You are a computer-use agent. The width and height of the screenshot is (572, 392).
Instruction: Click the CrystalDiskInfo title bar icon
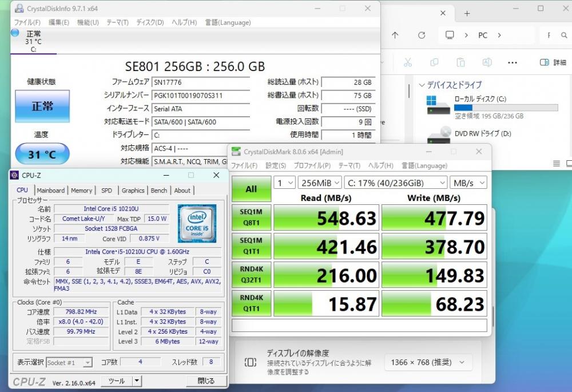pyautogui.click(x=19, y=9)
